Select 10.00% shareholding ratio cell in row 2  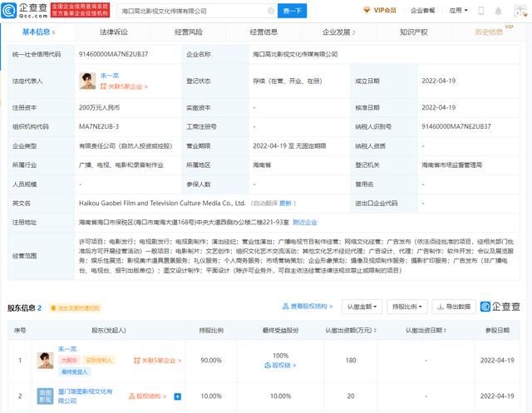(x=210, y=396)
